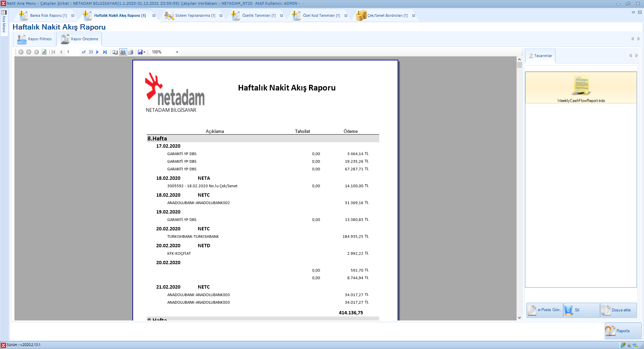Click the TURKISHBANK-TURKISHBANK row text

tap(193, 237)
